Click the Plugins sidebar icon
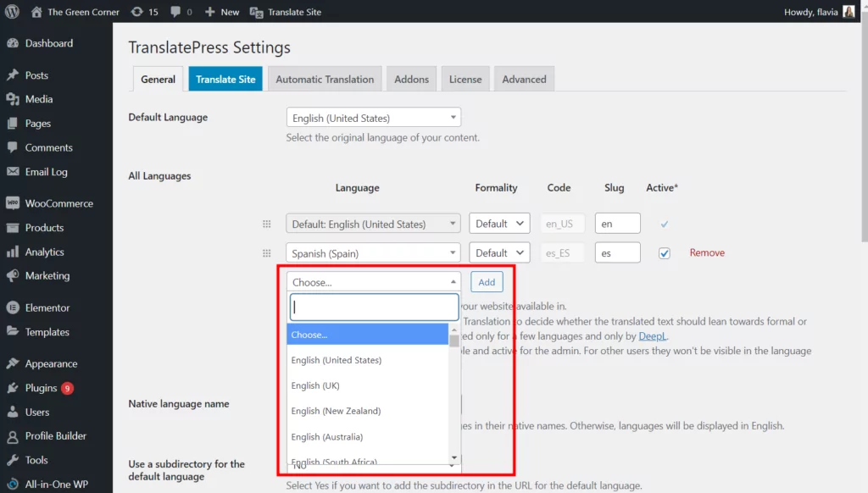Screen dimensions: 868x493 tap(13, 388)
